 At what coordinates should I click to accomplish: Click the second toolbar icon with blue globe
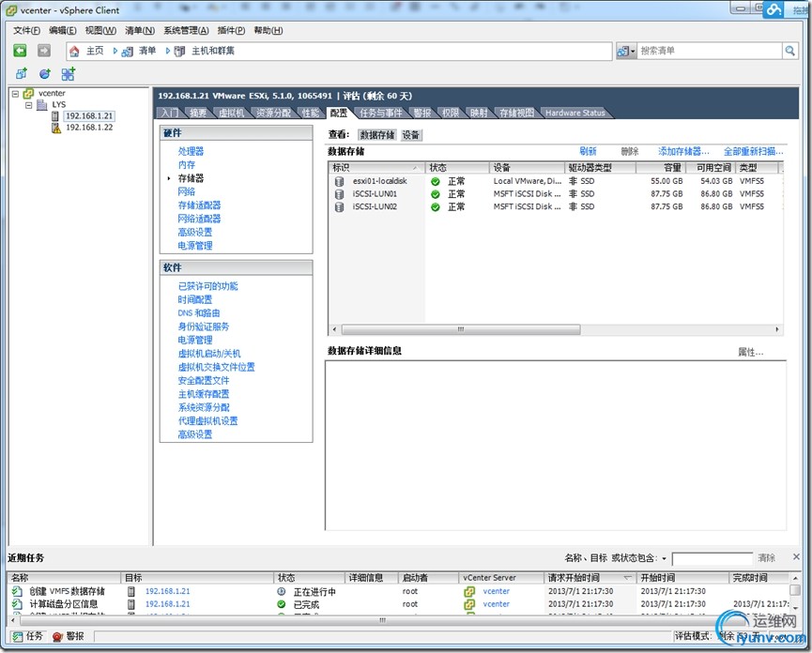click(x=45, y=74)
